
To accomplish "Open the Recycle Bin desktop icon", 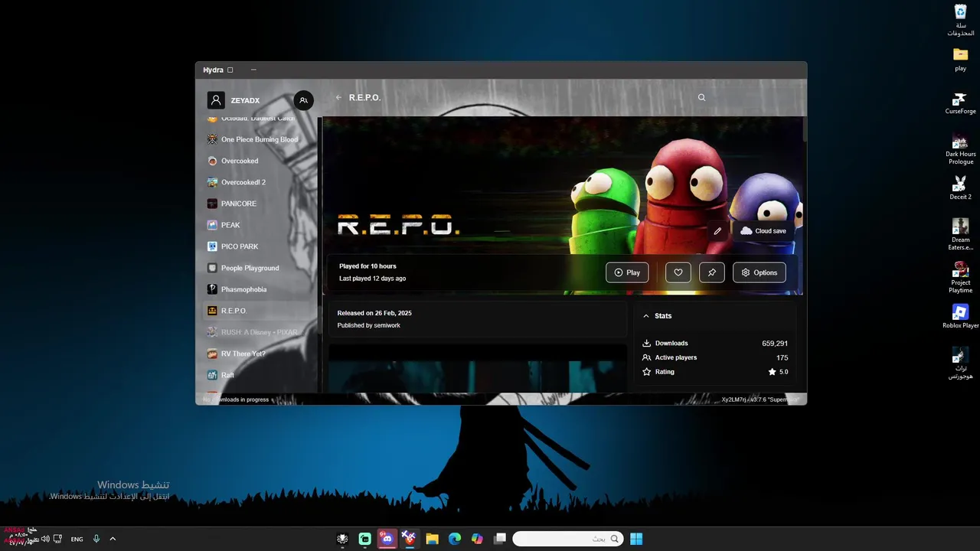I will point(960,21).
